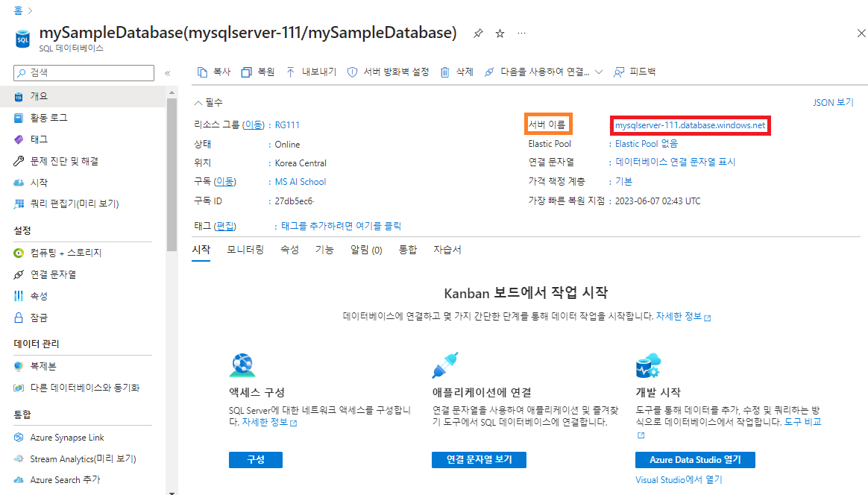Open 자세한 정보 link under Kanban heading

[683, 316]
